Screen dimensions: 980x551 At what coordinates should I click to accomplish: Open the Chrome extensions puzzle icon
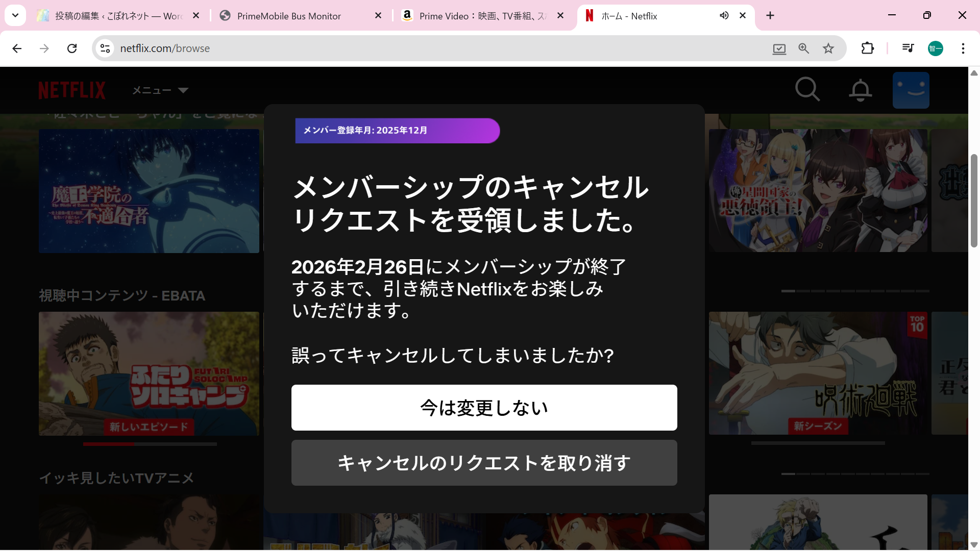867,48
